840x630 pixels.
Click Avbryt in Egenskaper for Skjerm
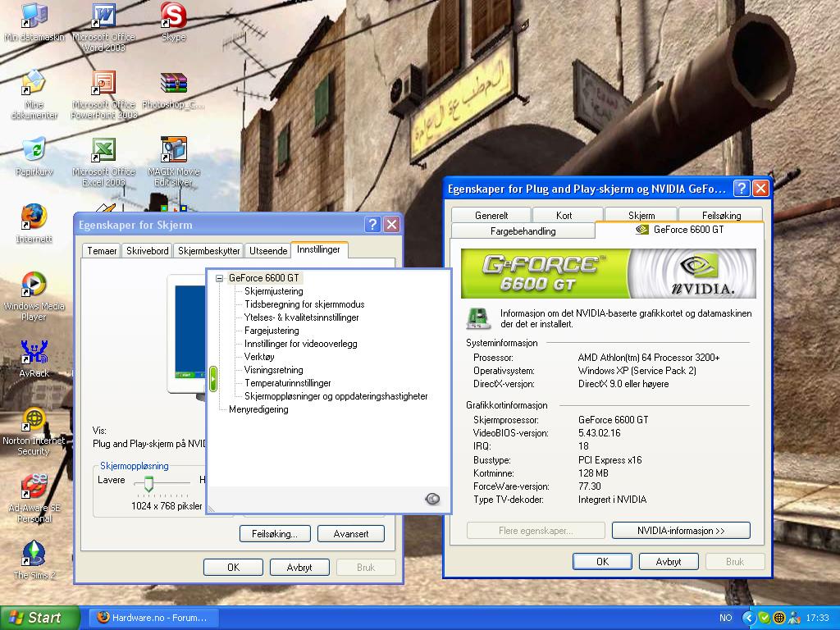coord(299,567)
